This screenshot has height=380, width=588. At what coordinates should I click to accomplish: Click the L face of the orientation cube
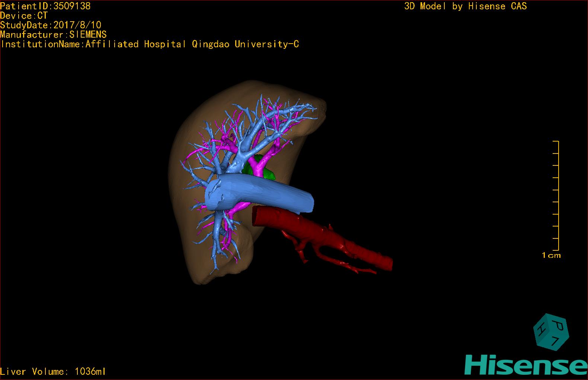click(556, 341)
